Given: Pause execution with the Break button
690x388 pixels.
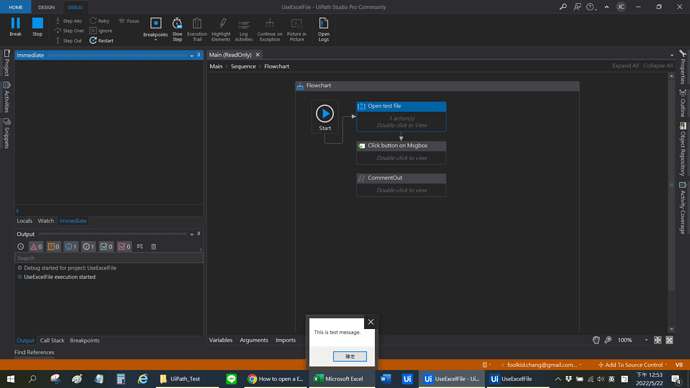Looking at the screenshot, I should point(15,27).
